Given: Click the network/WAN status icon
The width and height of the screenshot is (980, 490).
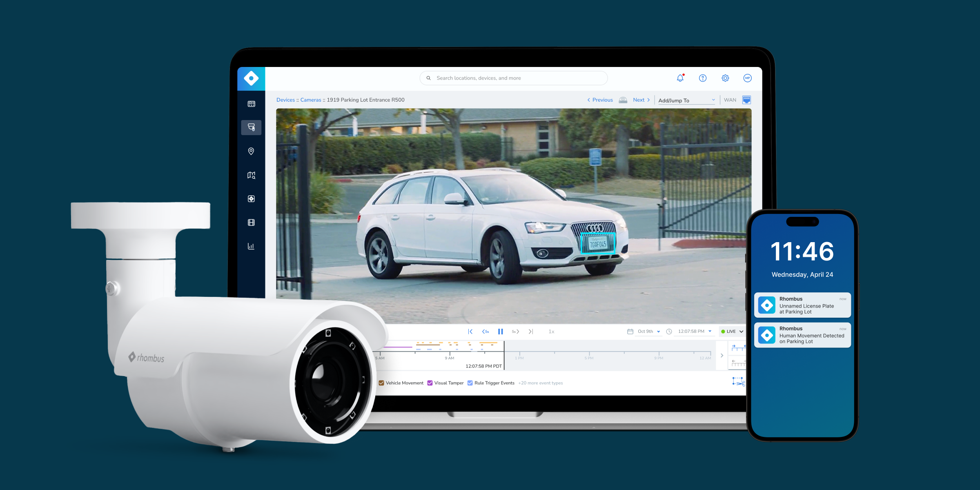Looking at the screenshot, I should coord(748,100).
